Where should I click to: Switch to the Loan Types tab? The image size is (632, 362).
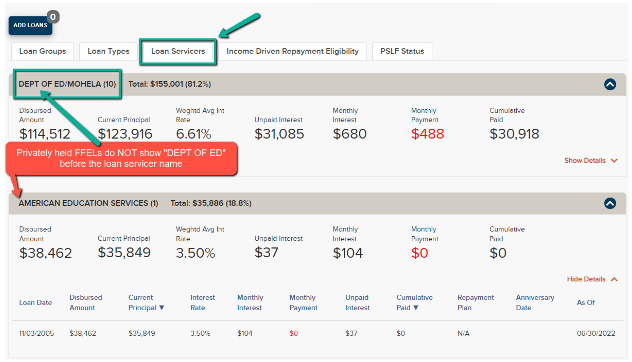108,51
